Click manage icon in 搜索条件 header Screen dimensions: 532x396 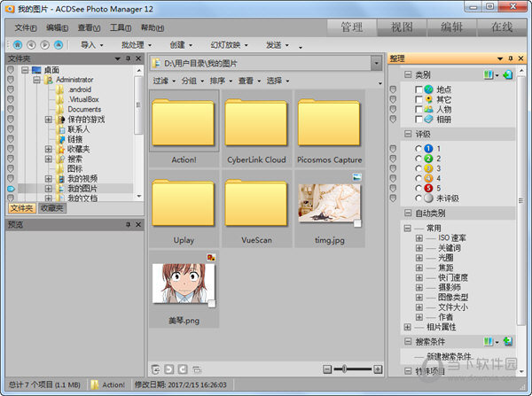pos(489,341)
